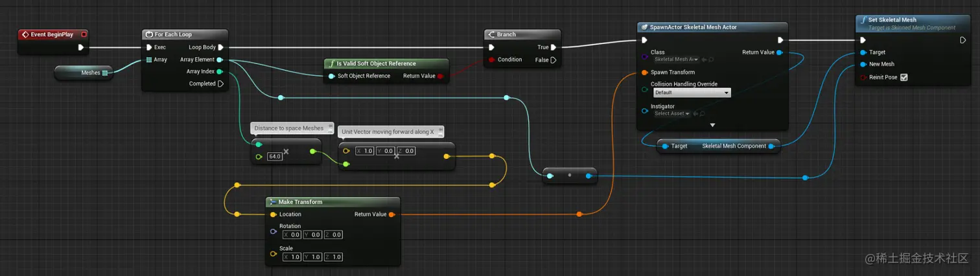Click the Rotation X value field
The image size is (980, 276).
click(292, 235)
